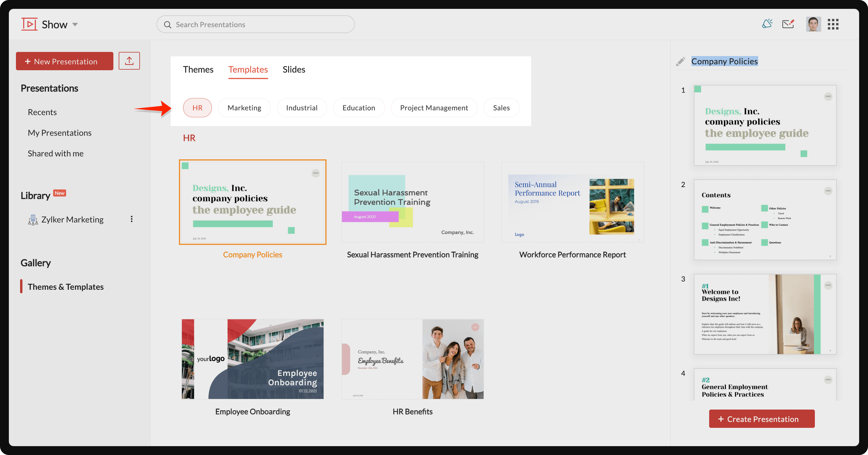
Task: Open your profile avatar picture
Action: 813,24
